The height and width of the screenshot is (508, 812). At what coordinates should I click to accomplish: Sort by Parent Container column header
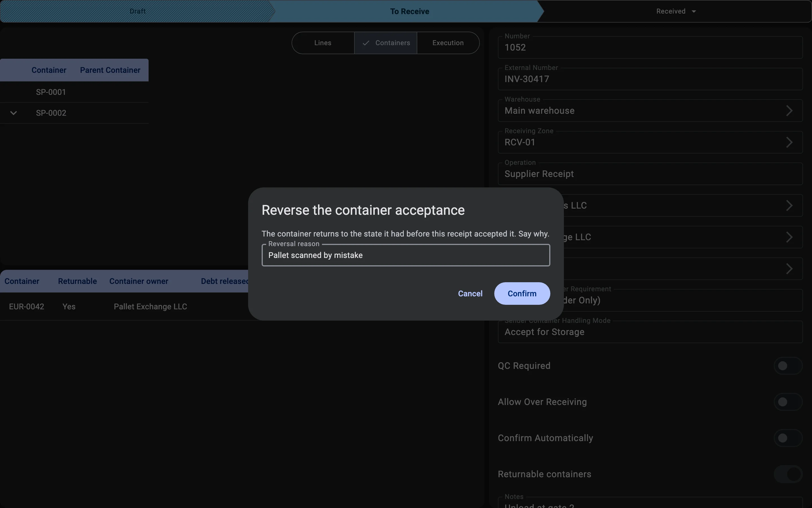(110, 70)
